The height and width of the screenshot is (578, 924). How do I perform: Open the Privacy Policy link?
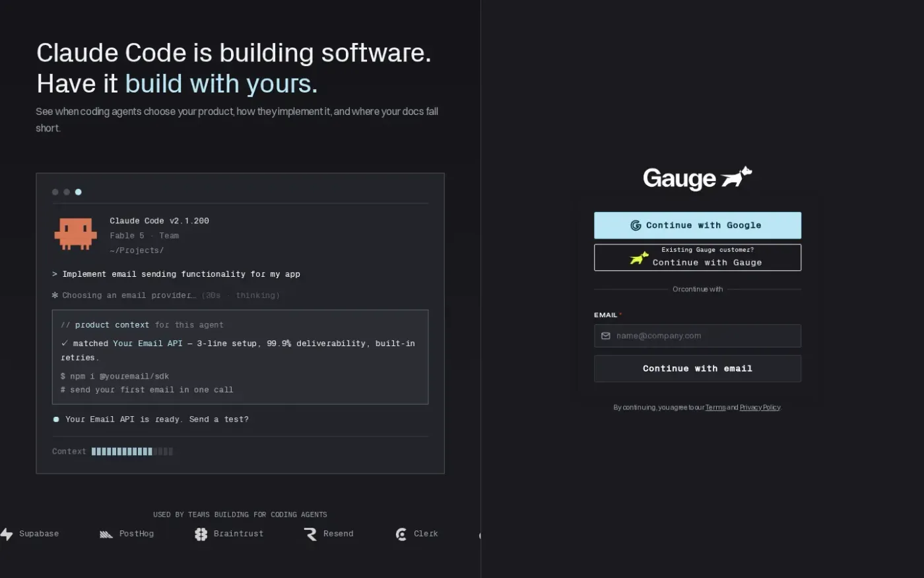point(760,408)
